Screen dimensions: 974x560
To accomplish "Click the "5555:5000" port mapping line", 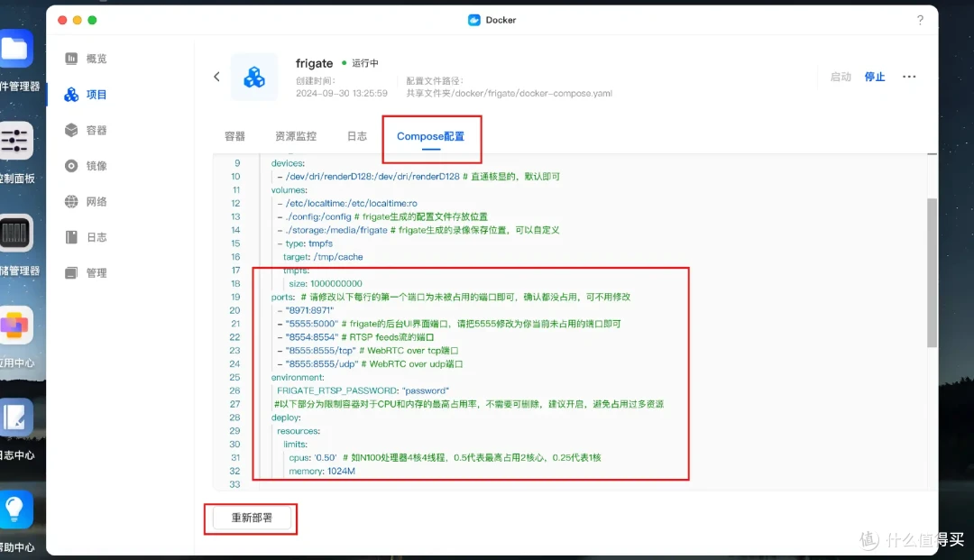I will [449, 324].
